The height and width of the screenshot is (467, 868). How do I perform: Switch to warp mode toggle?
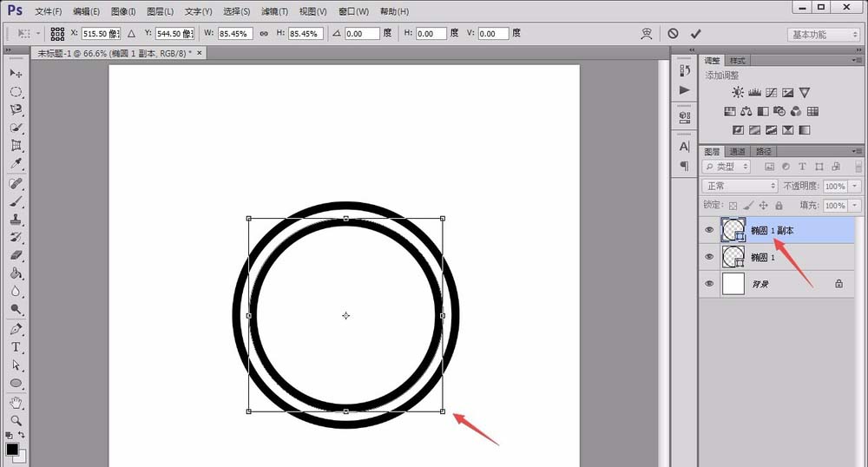pyautogui.click(x=646, y=34)
